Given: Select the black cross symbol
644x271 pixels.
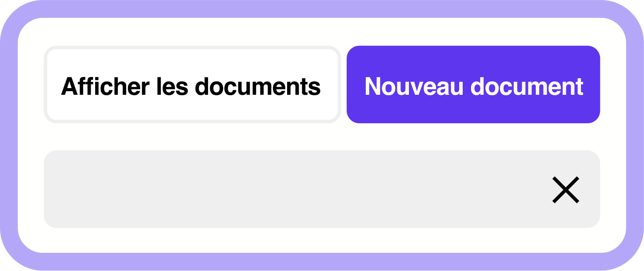Looking at the screenshot, I should tap(565, 190).
